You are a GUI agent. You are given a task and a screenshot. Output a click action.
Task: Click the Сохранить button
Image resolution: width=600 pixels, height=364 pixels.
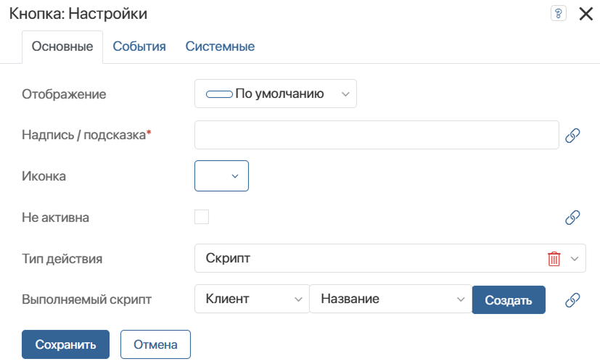click(x=65, y=344)
